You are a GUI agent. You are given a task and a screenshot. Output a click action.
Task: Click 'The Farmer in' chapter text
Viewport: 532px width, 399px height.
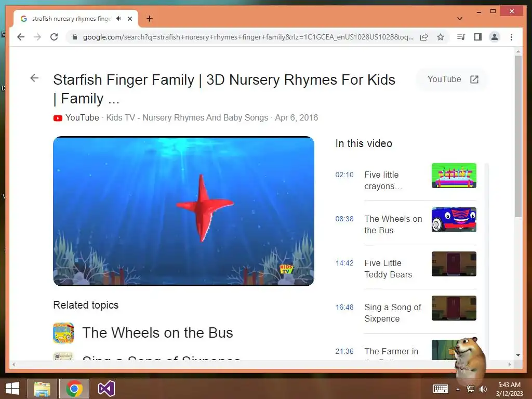click(391, 351)
